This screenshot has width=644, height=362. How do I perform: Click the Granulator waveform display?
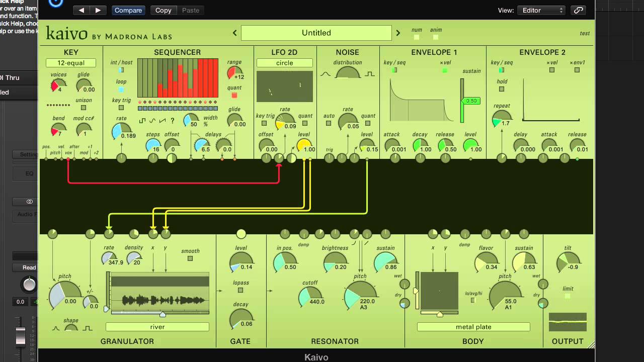pos(160,292)
